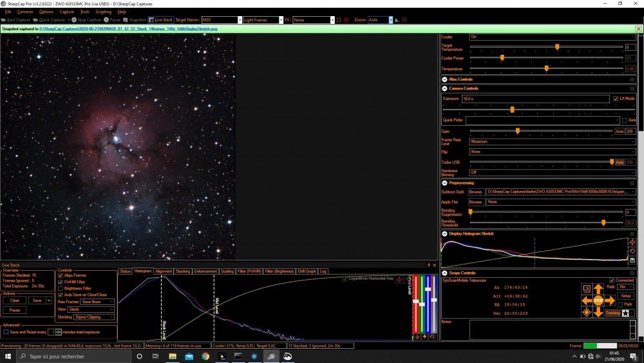Open the Scripting menu

click(103, 12)
